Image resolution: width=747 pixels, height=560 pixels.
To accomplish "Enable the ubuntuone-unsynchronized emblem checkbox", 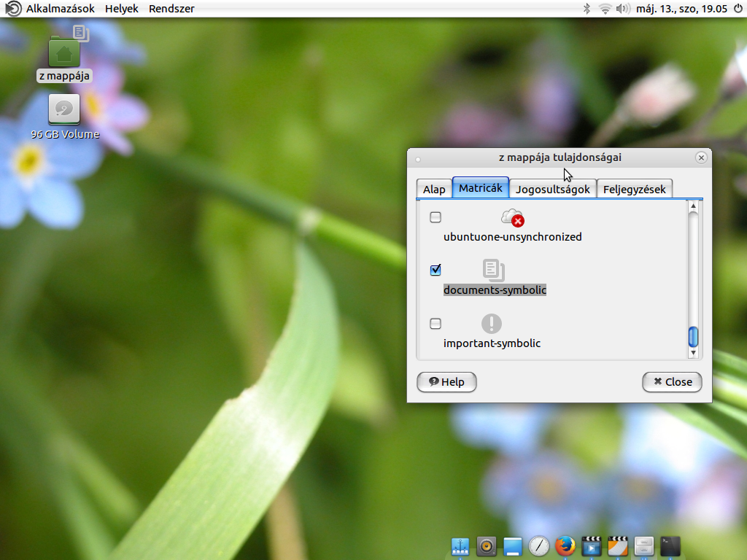I will 436,217.
